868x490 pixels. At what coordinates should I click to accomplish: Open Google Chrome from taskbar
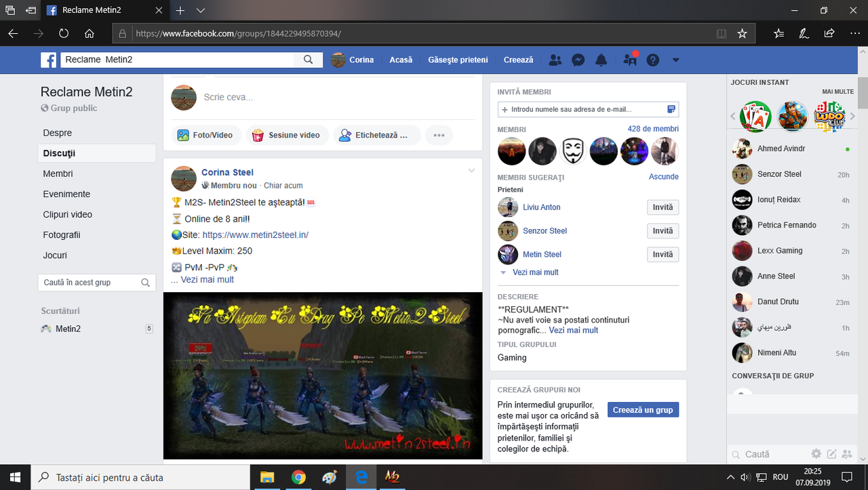coord(298,477)
